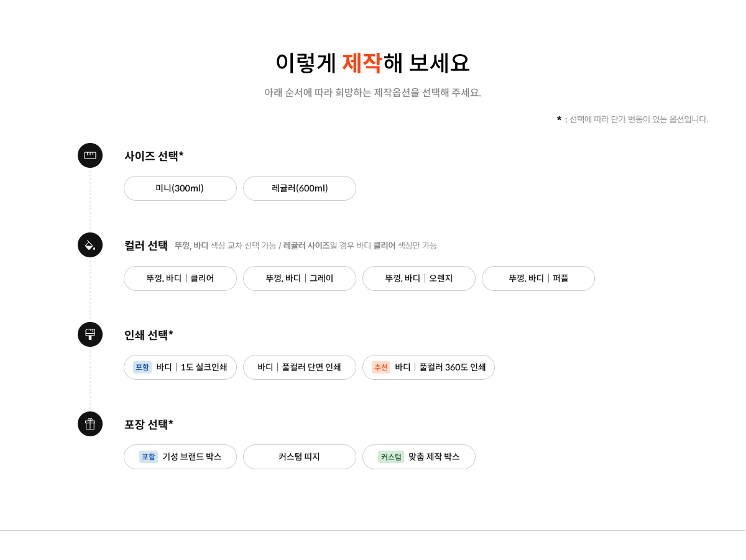
Task: Select recommended 풀컬러 360도 인쇄 option
Action: 428,367
